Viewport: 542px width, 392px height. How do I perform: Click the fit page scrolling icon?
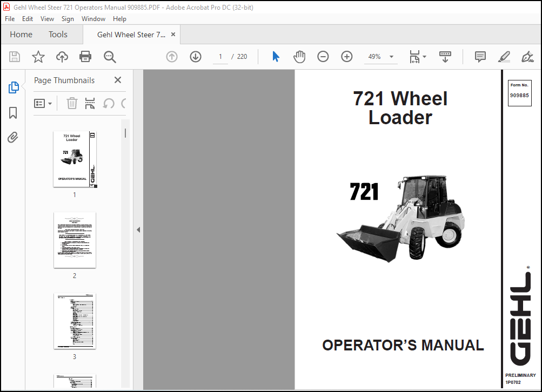[x=414, y=57]
